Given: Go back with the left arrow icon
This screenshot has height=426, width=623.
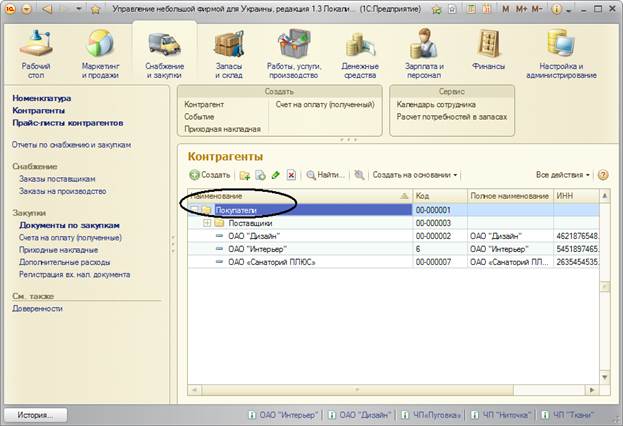Looking at the screenshot, I should coord(48,9).
